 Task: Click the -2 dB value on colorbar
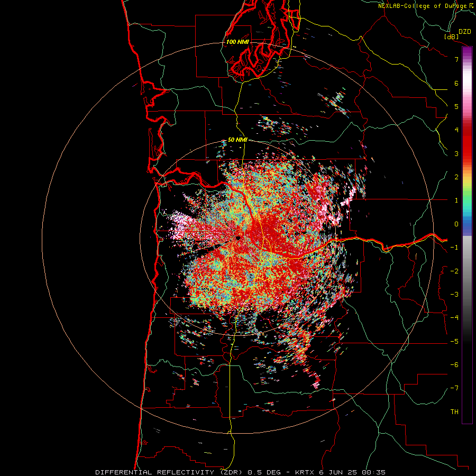[x=454, y=271]
